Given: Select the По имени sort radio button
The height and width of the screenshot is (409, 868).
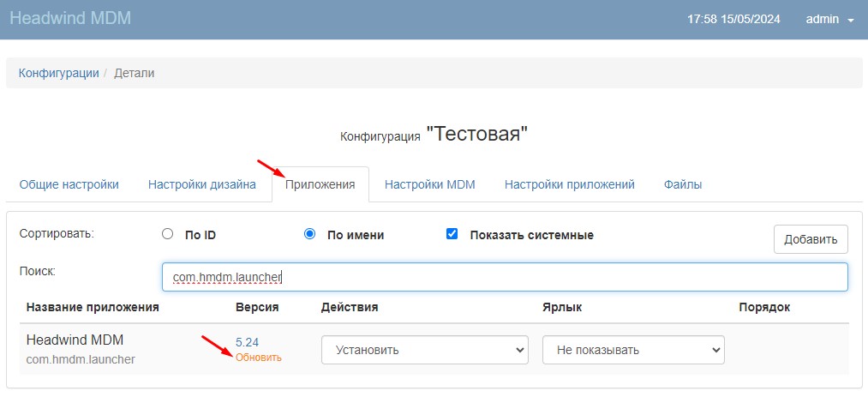Looking at the screenshot, I should coord(309,234).
